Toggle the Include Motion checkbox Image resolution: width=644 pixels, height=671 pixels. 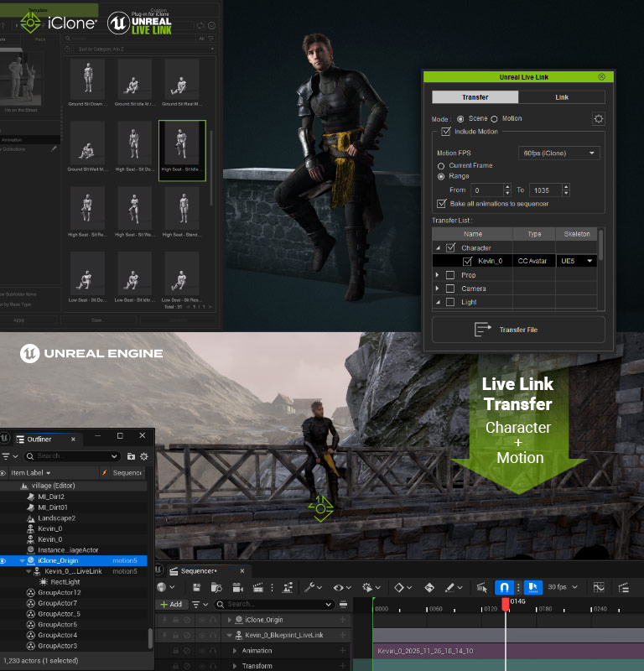click(446, 132)
